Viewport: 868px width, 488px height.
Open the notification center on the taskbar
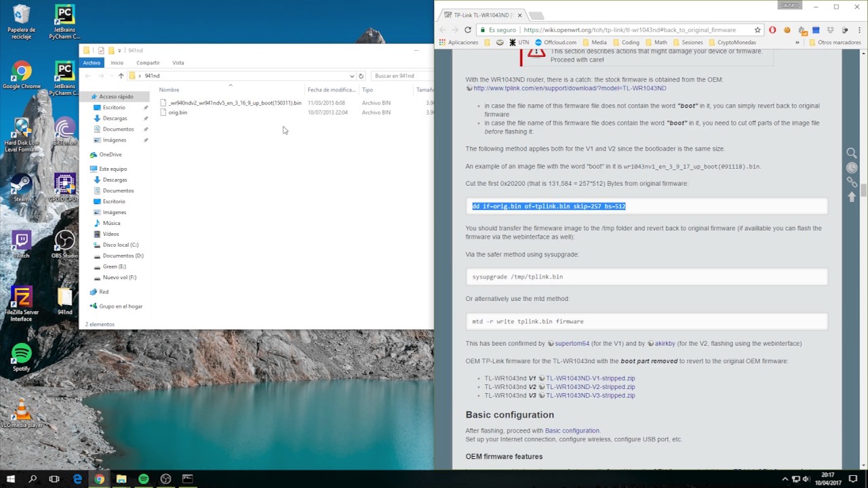click(852, 479)
